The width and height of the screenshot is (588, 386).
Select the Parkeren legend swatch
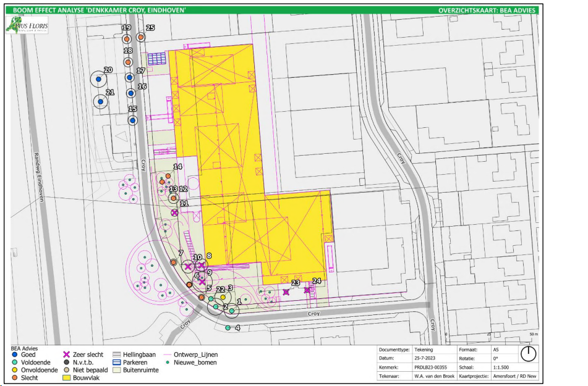[x=117, y=362]
